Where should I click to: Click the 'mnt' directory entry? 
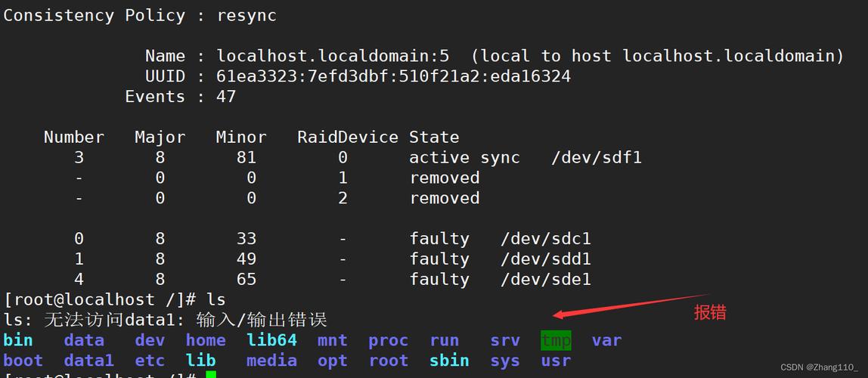[x=333, y=339]
